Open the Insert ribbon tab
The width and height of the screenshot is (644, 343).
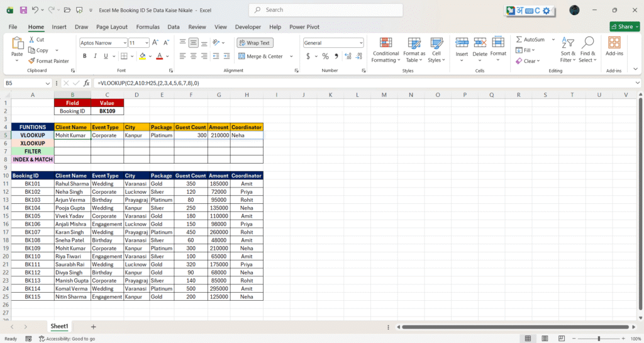pos(58,26)
